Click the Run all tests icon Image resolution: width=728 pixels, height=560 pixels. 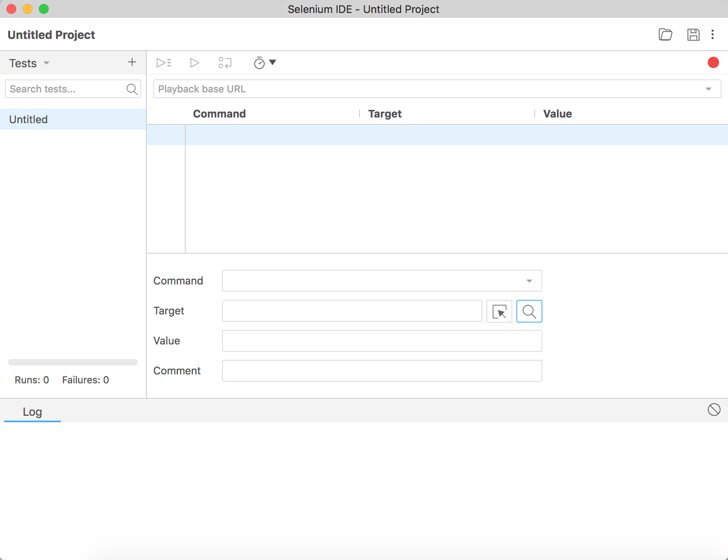(x=164, y=63)
